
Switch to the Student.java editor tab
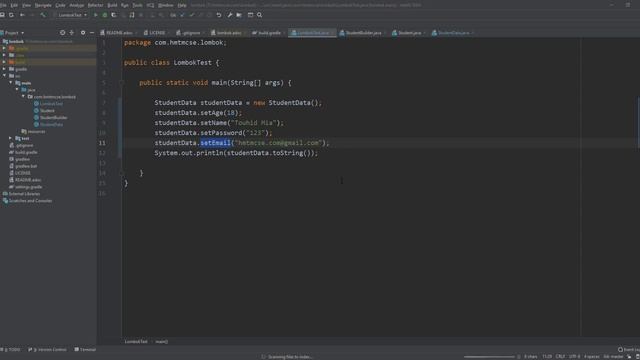(x=409, y=33)
